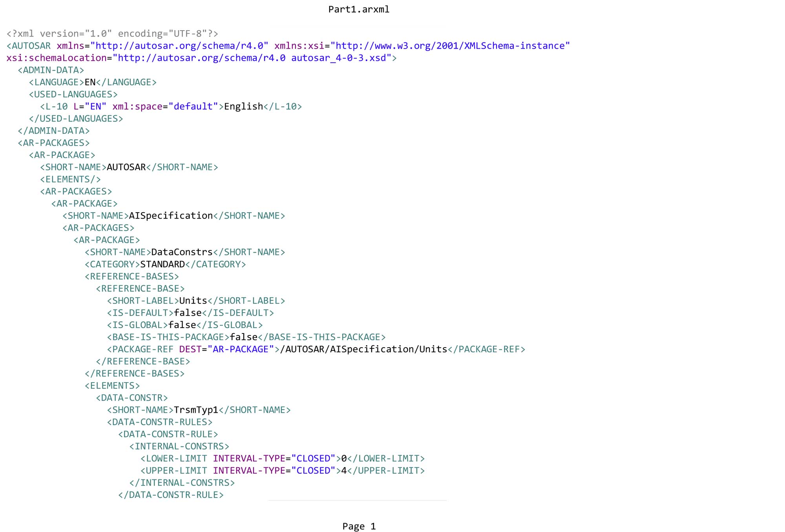
Task: Click the closing ADMIN-DATA tag
Action: click(x=54, y=131)
